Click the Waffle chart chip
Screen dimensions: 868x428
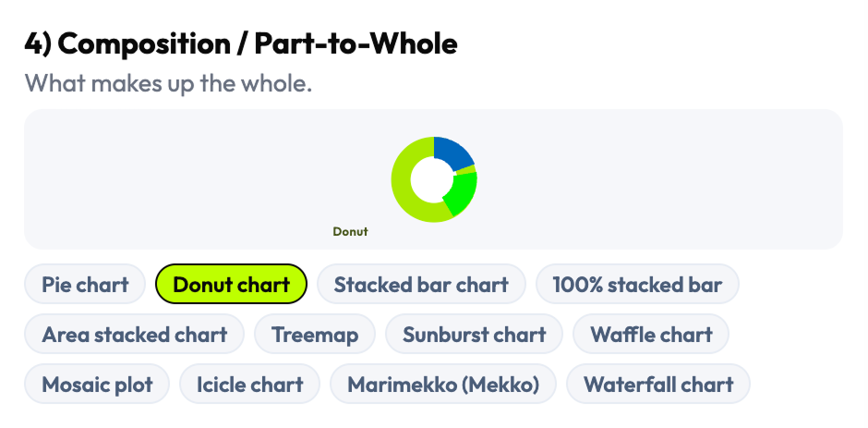(651, 334)
